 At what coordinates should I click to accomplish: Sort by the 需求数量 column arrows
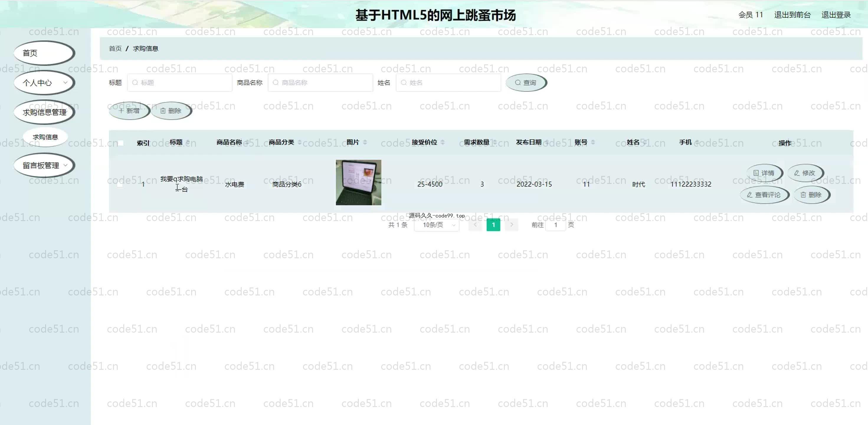tap(495, 142)
